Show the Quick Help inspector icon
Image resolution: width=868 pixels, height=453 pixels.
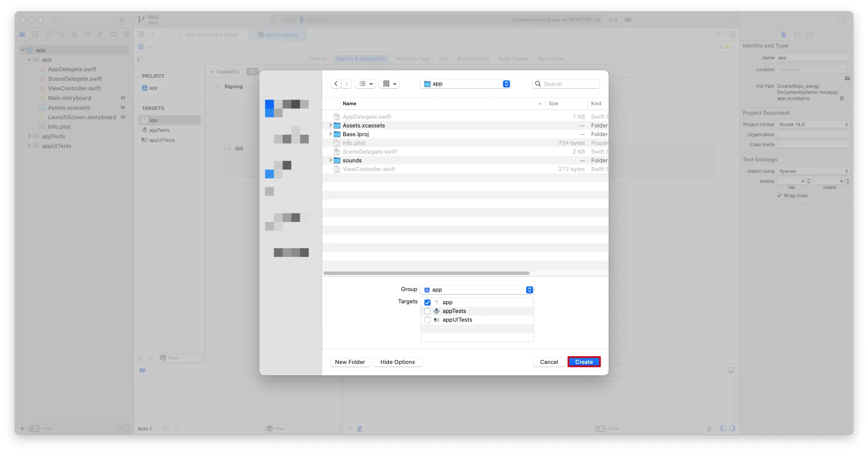point(809,34)
